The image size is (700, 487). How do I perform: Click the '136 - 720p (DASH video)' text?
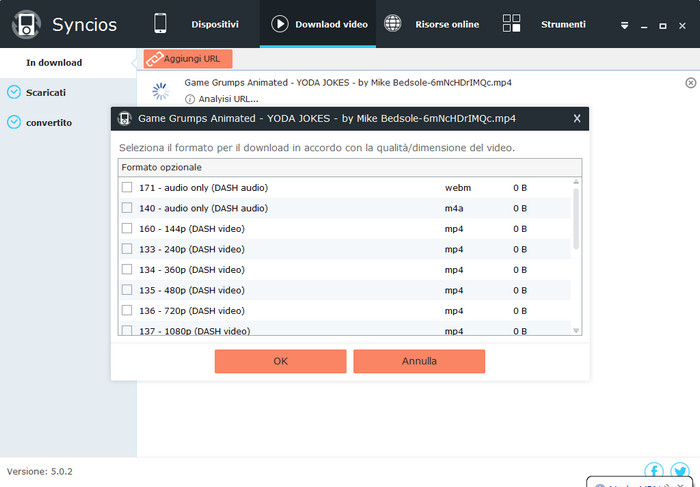click(x=192, y=311)
